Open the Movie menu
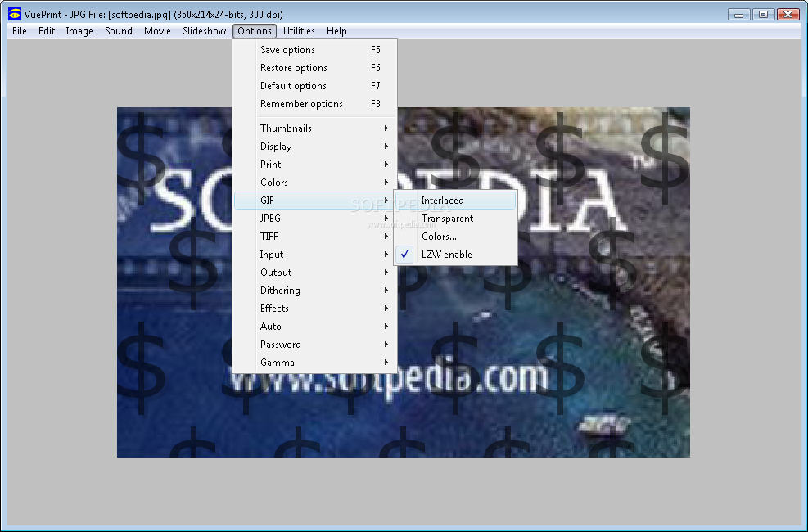 click(x=157, y=31)
